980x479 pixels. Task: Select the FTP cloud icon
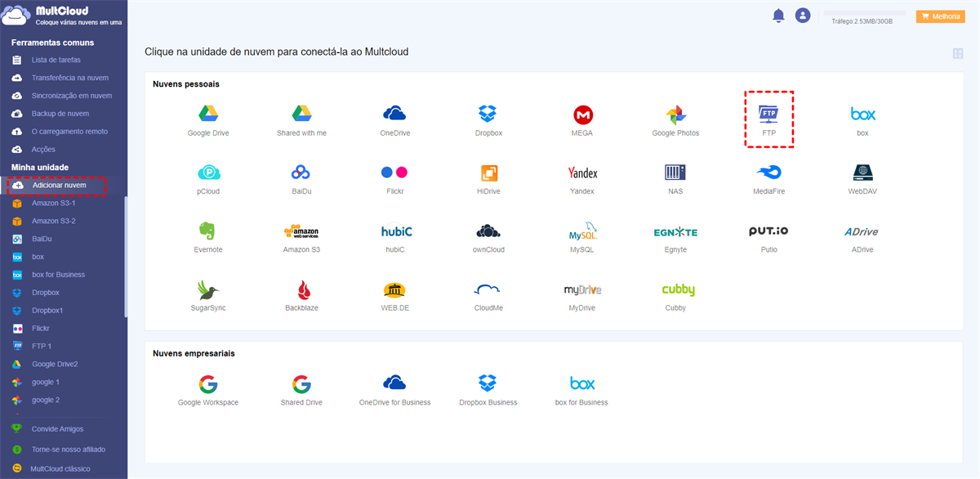768,119
